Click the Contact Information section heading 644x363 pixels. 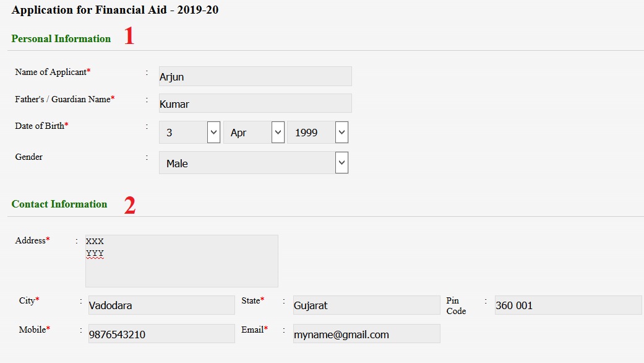(59, 204)
